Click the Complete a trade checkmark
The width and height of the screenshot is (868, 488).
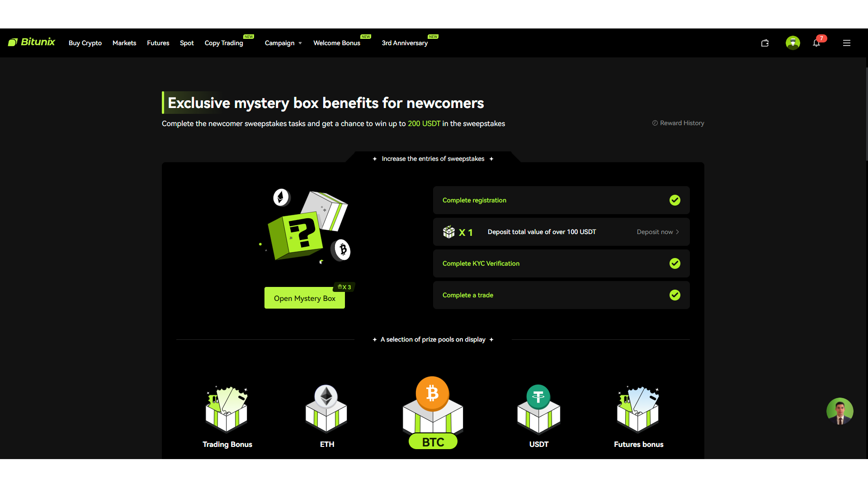[x=675, y=295]
